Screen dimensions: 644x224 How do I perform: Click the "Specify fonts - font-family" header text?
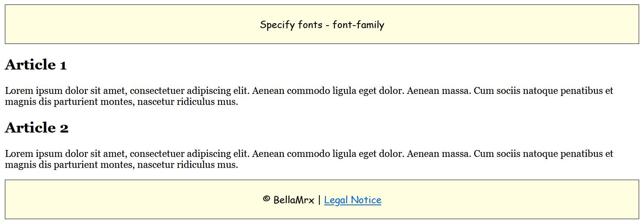tap(322, 25)
